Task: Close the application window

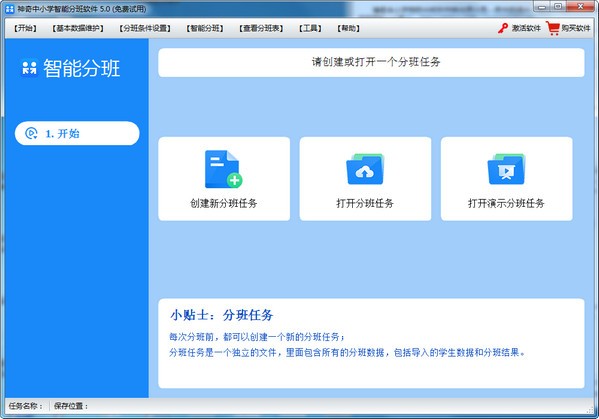Action: [580, 6]
